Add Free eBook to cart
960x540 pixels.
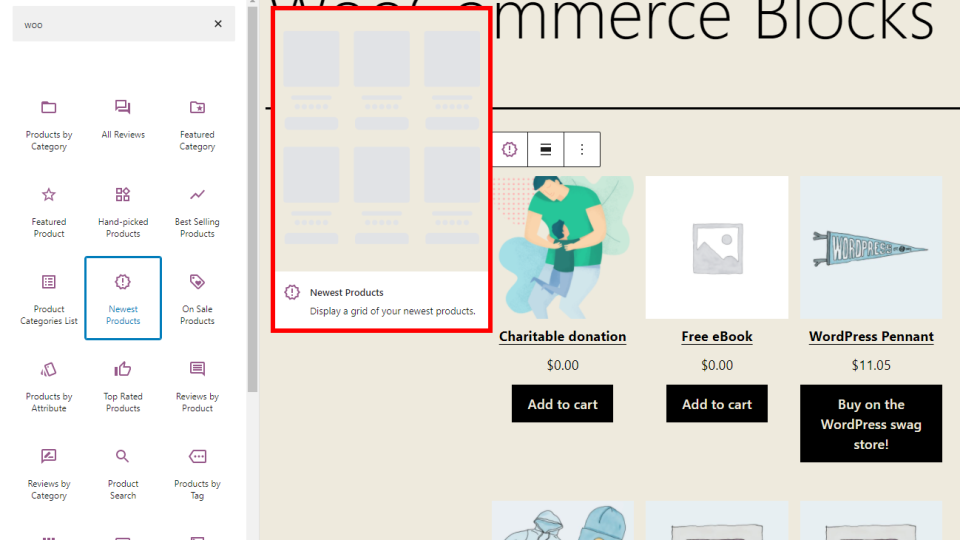(x=716, y=404)
